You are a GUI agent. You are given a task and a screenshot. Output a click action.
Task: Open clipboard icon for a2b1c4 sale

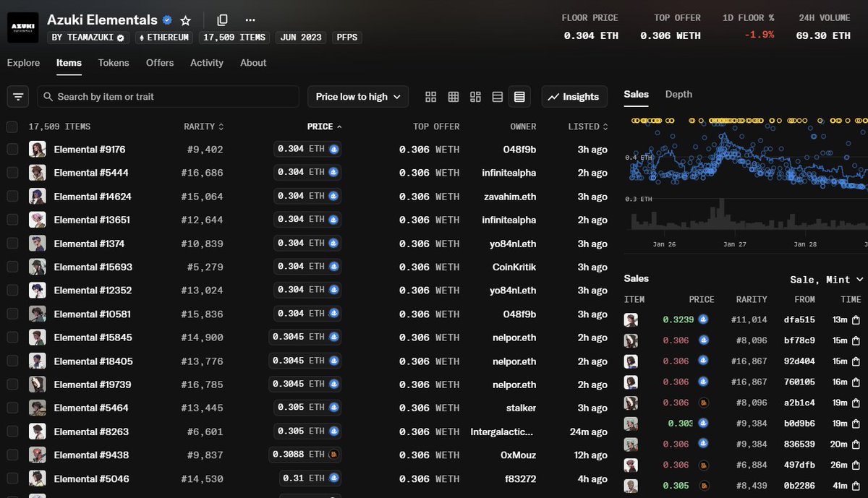point(856,403)
